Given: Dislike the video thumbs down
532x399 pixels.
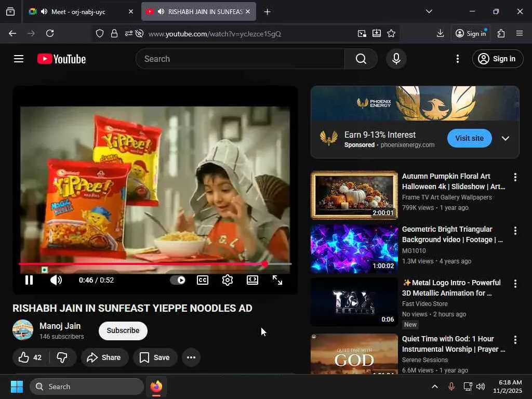Looking at the screenshot, I should click(62, 357).
